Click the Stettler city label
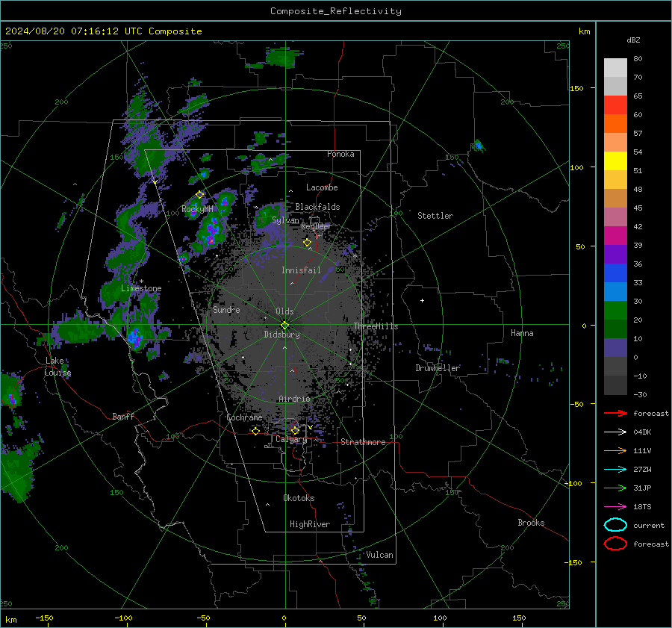 tap(435, 216)
